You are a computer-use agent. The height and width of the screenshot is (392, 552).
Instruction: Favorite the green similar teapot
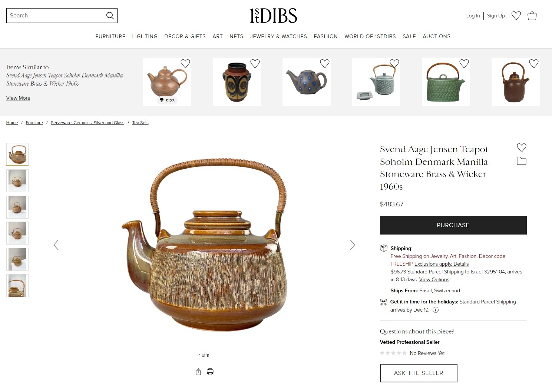[x=464, y=63]
